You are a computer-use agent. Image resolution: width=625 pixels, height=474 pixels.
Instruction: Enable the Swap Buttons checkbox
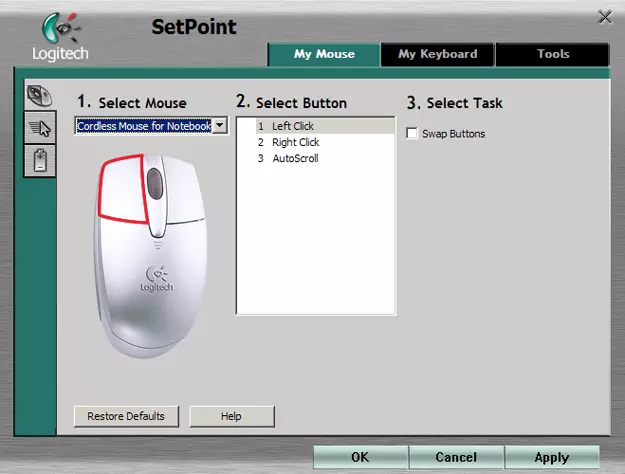412,133
